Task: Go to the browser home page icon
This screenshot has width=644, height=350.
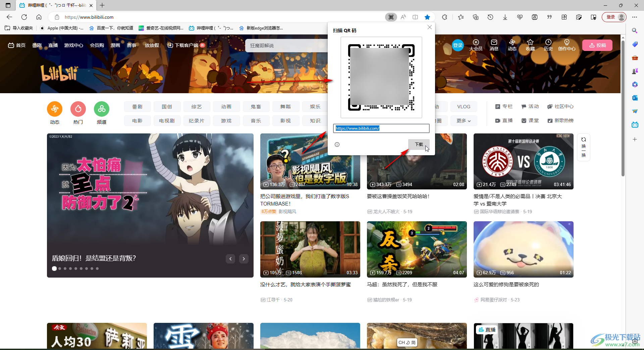Action: point(39,17)
